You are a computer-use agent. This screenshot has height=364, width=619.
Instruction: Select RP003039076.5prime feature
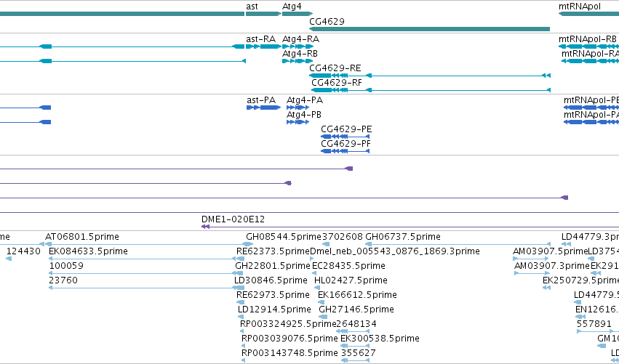(243, 347)
